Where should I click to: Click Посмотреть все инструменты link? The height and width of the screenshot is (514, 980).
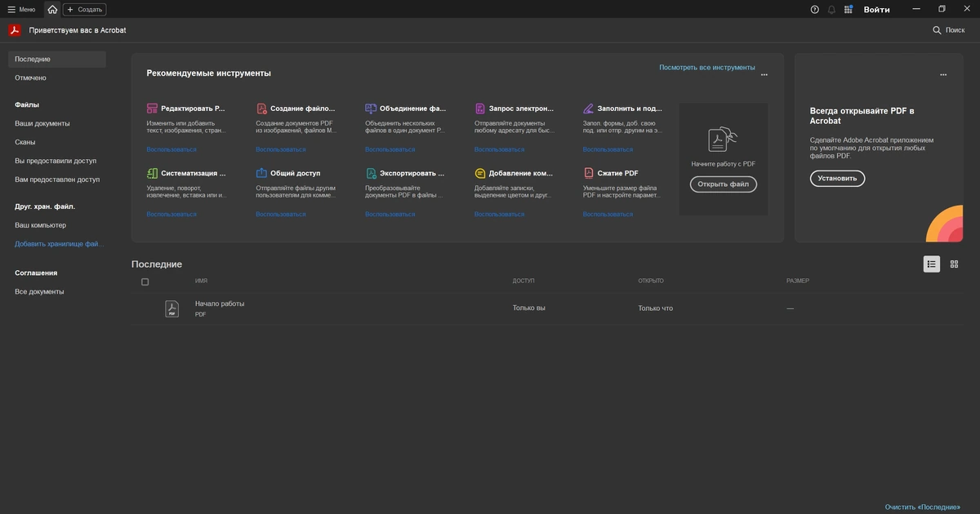[x=707, y=68]
